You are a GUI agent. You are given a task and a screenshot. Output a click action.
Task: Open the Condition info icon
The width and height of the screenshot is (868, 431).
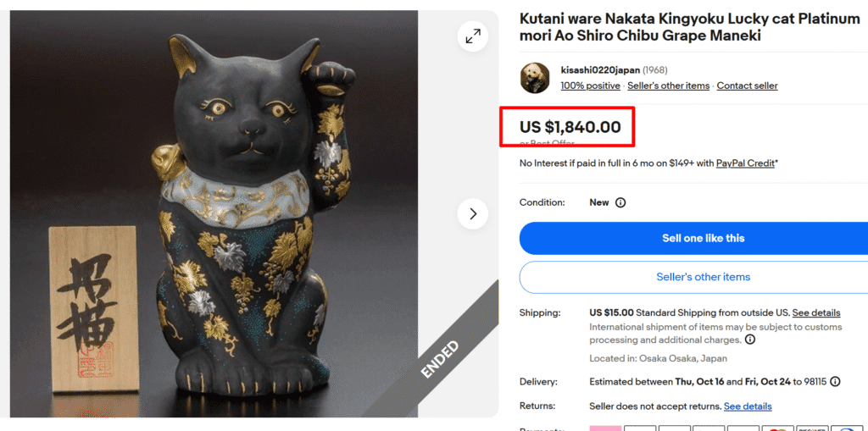point(620,203)
